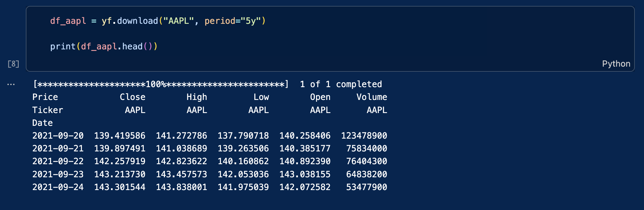Select open value 140.892390
Viewport: 644px width, 210px height.
click(x=305, y=162)
